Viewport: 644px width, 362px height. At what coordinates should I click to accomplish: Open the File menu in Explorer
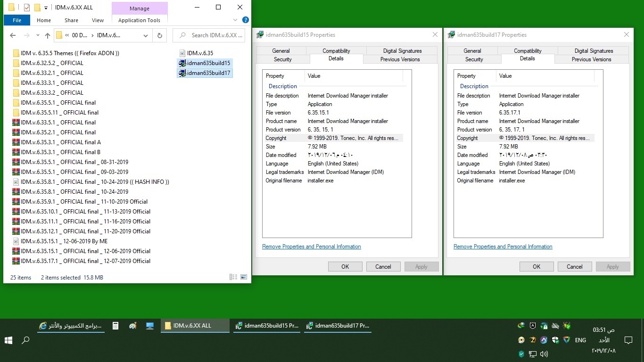click(17, 20)
